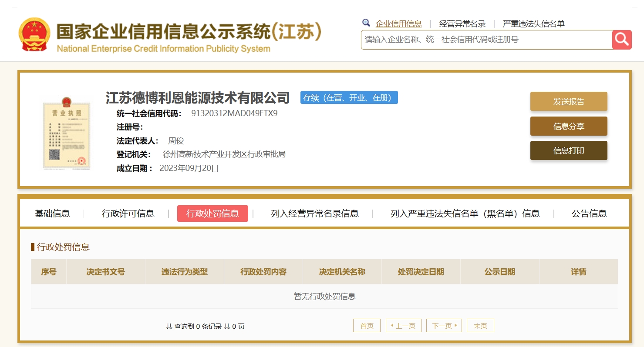This screenshot has height=347, width=644.
Task: Click the record count text 共 查询到 0 条记录
Action: 194,326
